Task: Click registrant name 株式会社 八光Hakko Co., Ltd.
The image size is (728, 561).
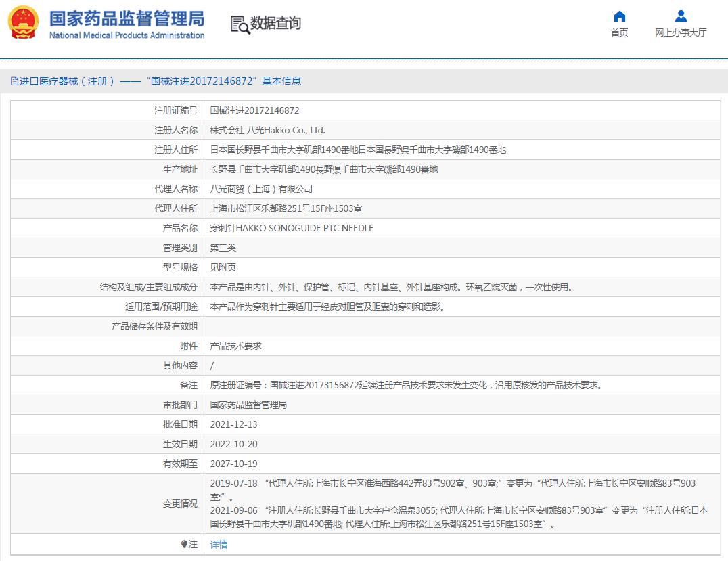Action: tap(267, 130)
